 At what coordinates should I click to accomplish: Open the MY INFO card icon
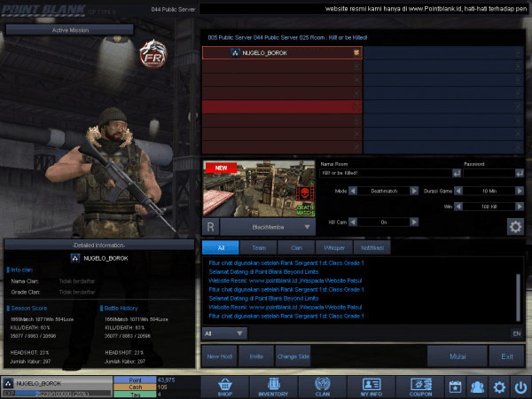tap(372, 387)
